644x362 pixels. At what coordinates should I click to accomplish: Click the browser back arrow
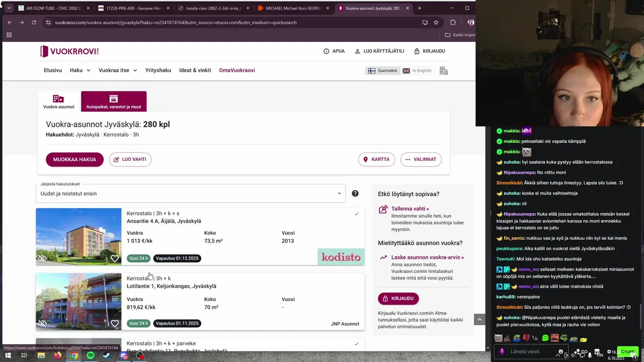click(x=9, y=22)
